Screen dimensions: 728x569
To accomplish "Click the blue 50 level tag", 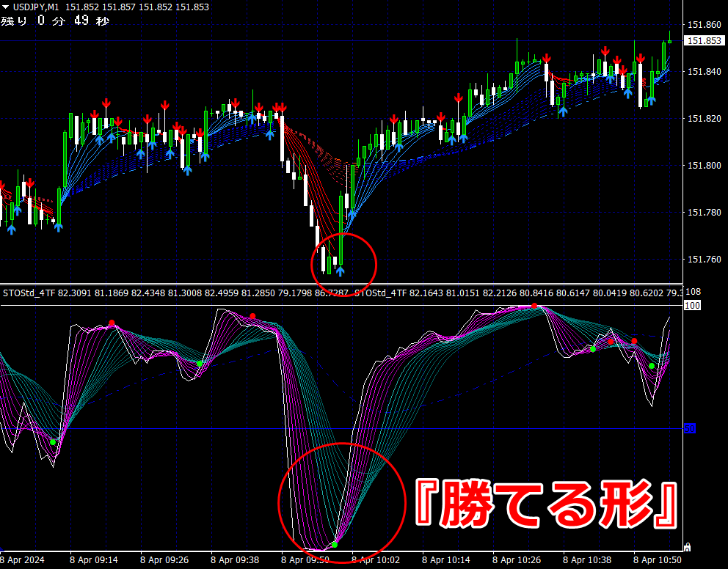I will click(x=690, y=428).
